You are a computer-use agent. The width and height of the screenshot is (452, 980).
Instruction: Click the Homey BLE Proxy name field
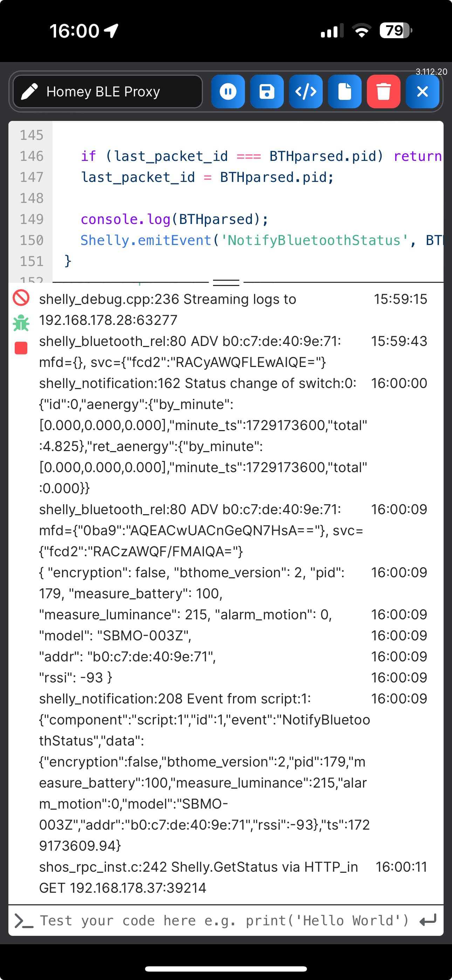pos(108,92)
